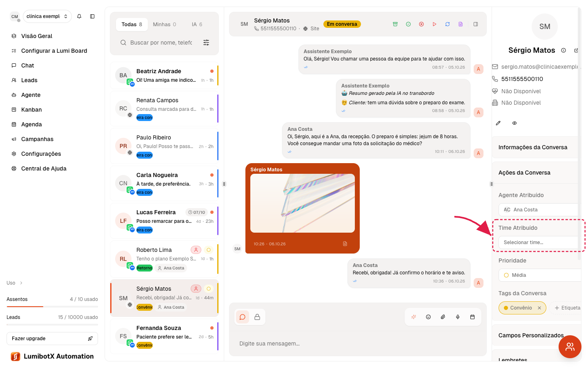Open the notifications bell
Viewport: 588px width, 368px height.
pyautogui.click(x=79, y=16)
